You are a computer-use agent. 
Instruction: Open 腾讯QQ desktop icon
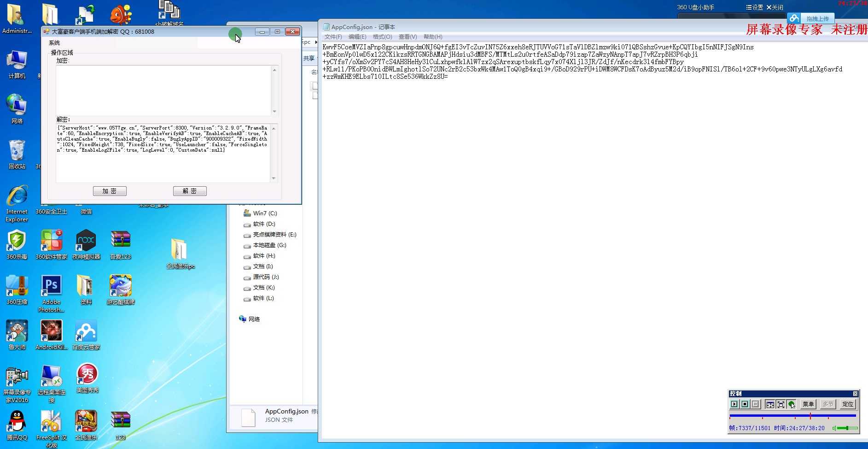17,425
